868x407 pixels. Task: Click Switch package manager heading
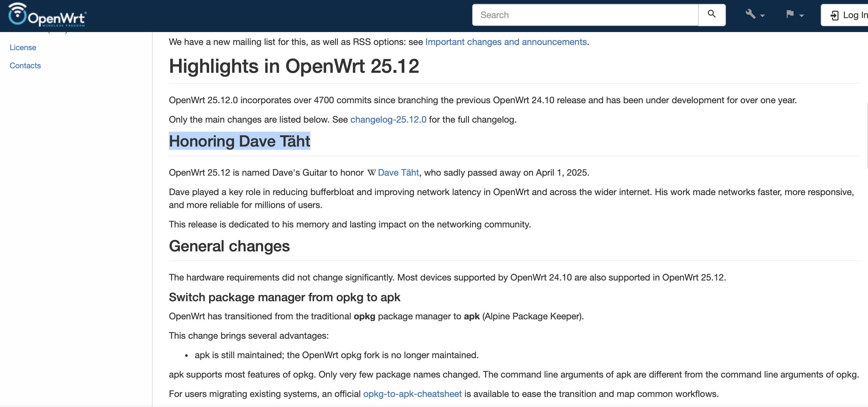point(284,297)
